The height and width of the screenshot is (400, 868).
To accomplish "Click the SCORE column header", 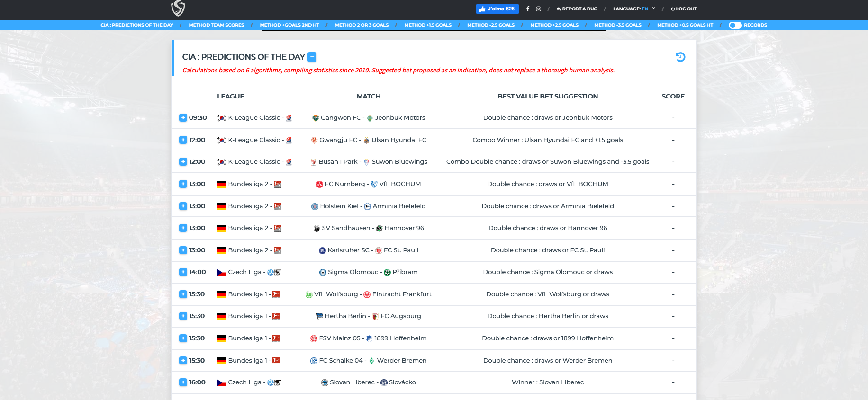I will tap(673, 96).
